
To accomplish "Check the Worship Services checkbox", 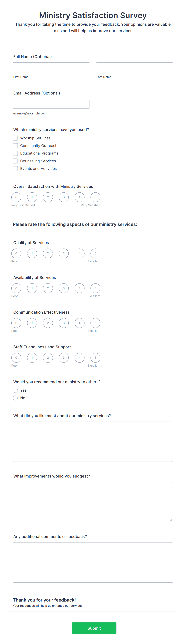I will coord(15,138).
